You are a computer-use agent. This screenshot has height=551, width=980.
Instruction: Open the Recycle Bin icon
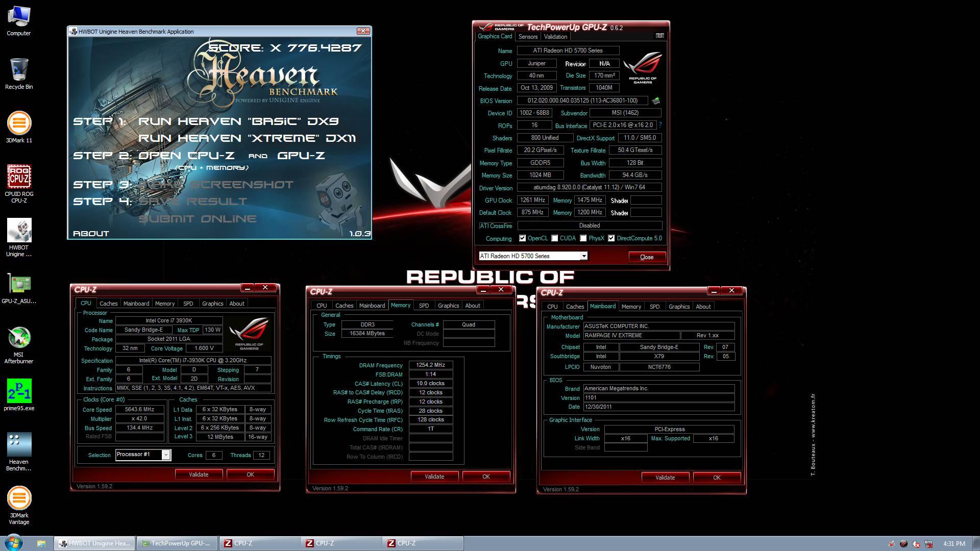coord(19,74)
